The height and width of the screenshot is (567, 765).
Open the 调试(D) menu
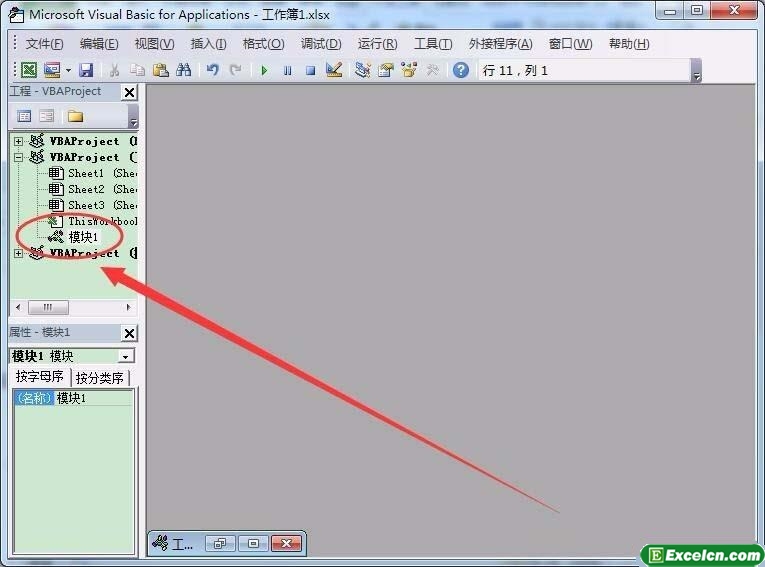(321, 44)
